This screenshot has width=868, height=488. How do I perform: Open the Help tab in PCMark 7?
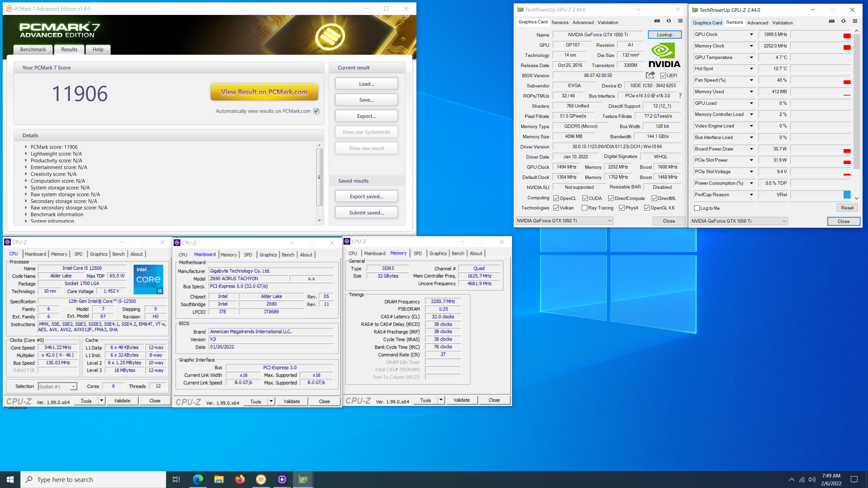click(98, 49)
